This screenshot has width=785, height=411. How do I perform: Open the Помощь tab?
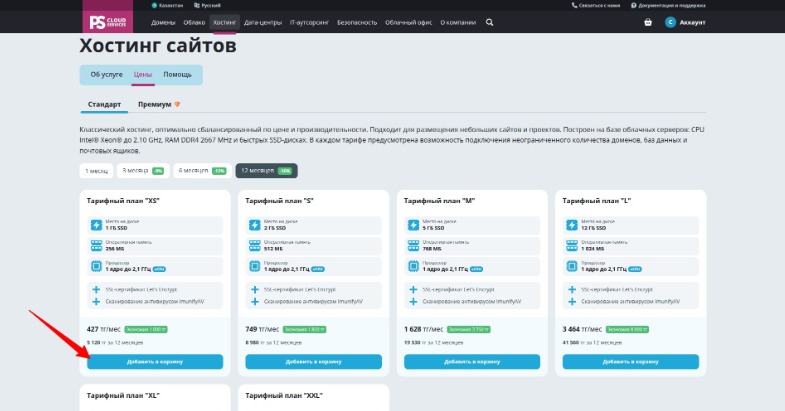177,74
